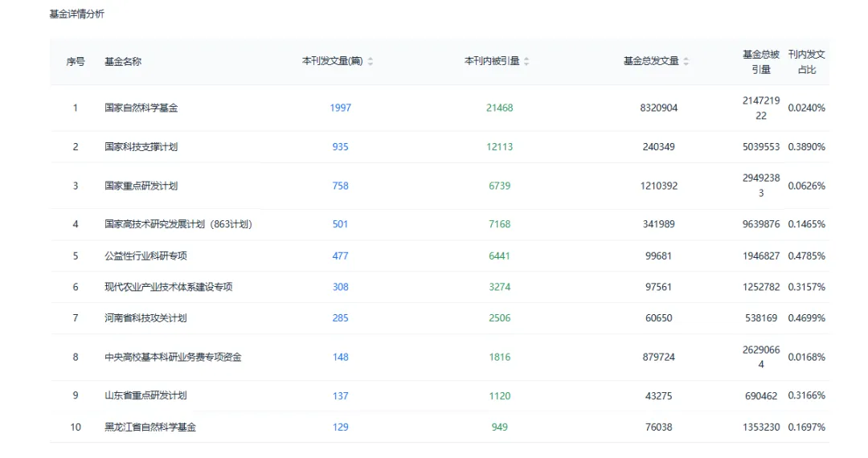Open publication count 477 link

point(341,256)
